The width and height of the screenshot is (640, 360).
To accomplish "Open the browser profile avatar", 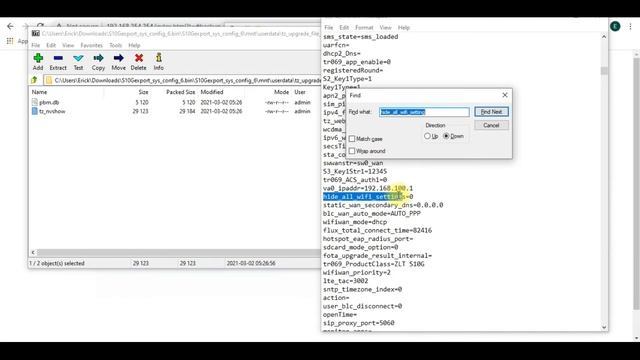I will click(615, 27).
